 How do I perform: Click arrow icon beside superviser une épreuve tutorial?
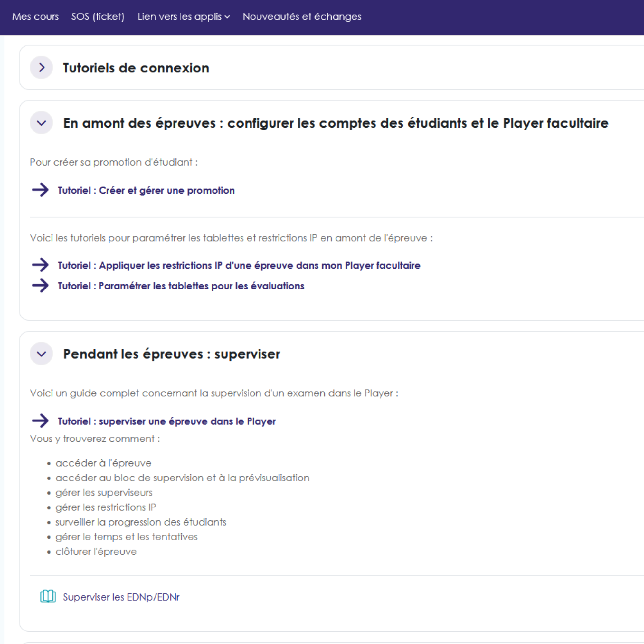click(x=40, y=421)
